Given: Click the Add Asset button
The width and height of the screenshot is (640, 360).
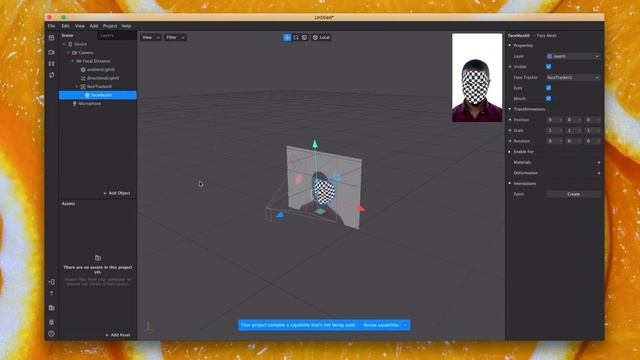Looking at the screenshot, I should pyautogui.click(x=118, y=335).
